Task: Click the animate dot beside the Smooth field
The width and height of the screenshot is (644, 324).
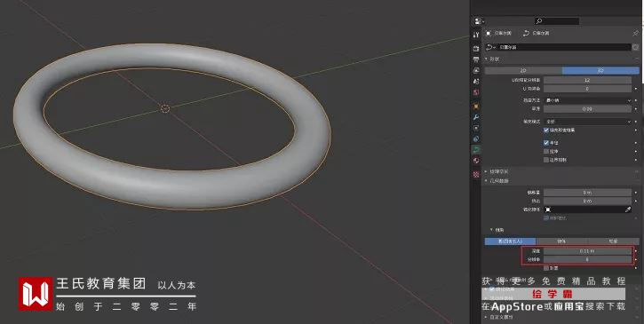Action: click(636, 109)
